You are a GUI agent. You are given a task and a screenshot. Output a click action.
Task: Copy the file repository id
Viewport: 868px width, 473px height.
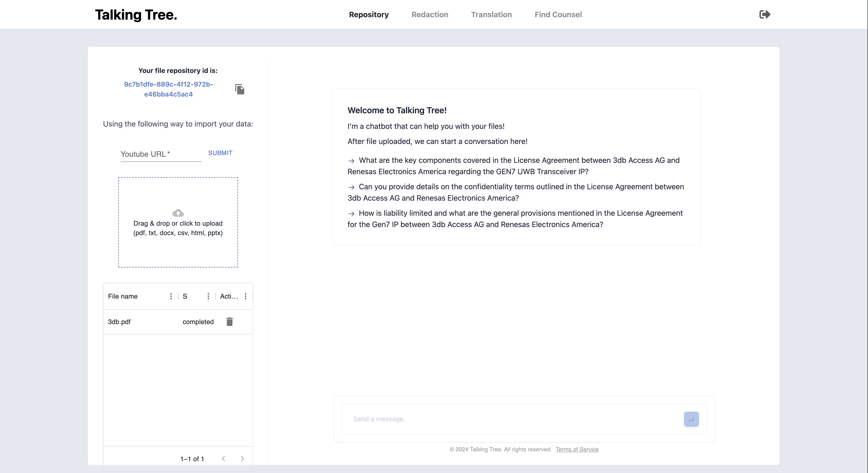pos(240,89)
